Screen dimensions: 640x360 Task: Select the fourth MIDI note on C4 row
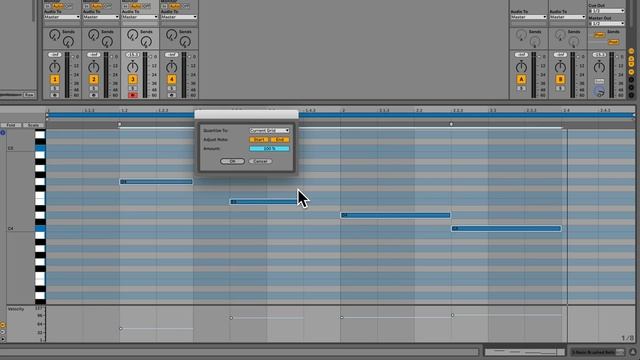(x=506, y=229)
